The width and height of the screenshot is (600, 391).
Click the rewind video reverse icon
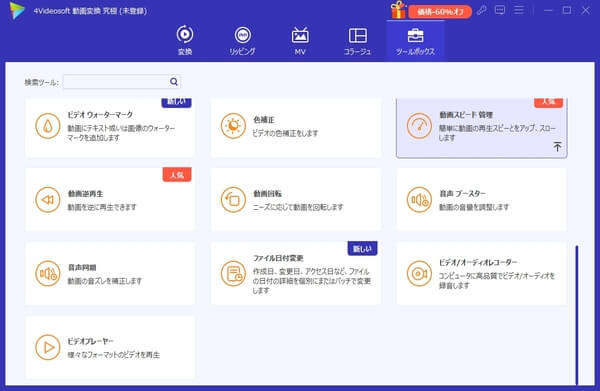point(48,200)
